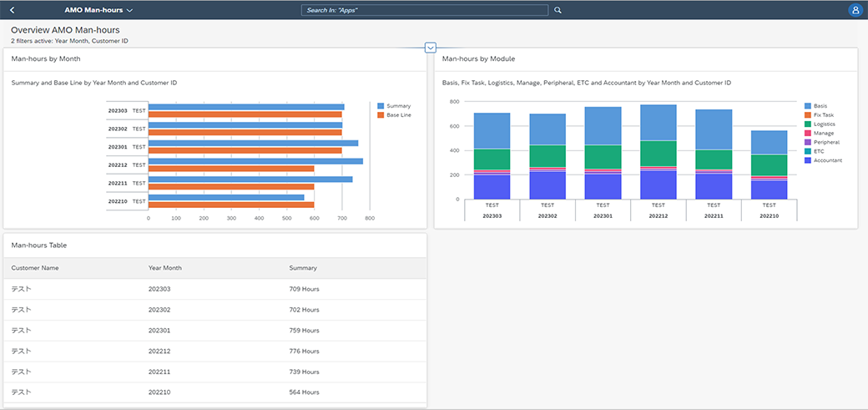
Task: Open the user profile avatar
Action: [854, 10]
